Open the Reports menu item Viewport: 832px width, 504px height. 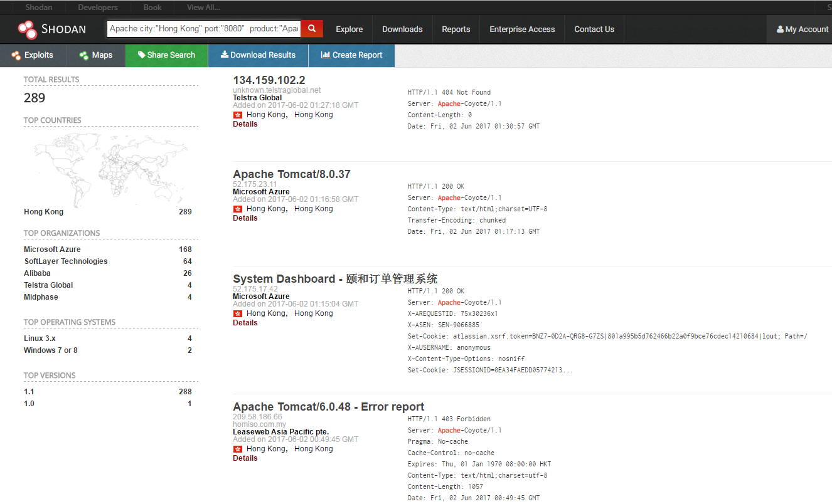456,29
